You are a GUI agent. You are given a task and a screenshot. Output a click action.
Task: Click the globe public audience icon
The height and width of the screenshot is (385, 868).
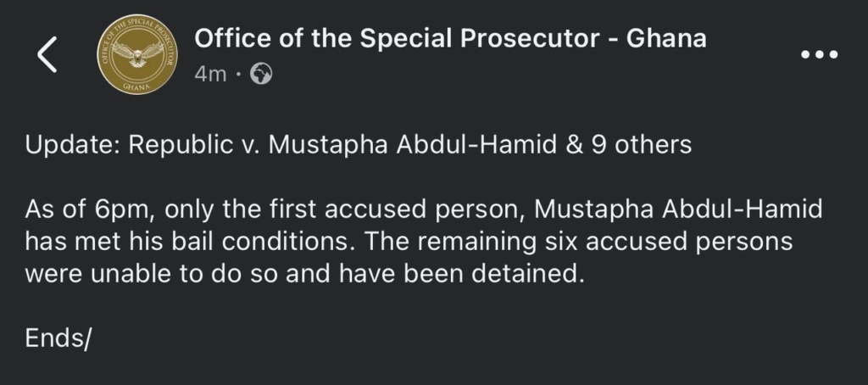tap(261, 75)
